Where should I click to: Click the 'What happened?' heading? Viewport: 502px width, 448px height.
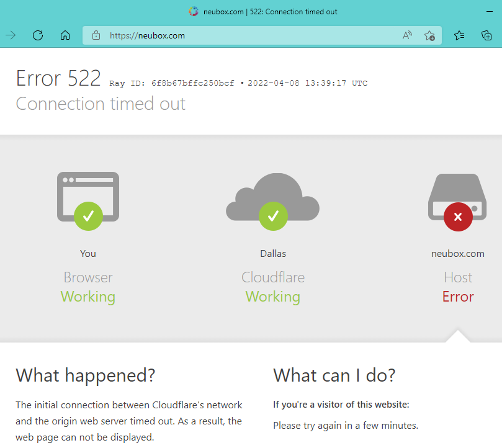pos(86,375)
